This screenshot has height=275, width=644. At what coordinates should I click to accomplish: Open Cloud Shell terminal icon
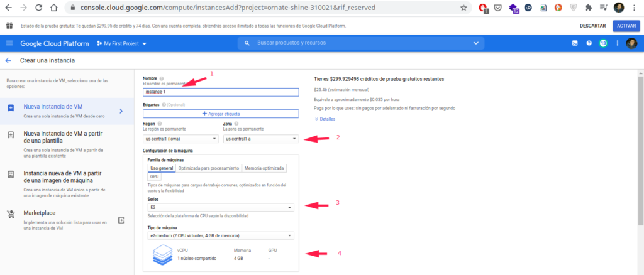pyautogui.click(x=574, y=43)
